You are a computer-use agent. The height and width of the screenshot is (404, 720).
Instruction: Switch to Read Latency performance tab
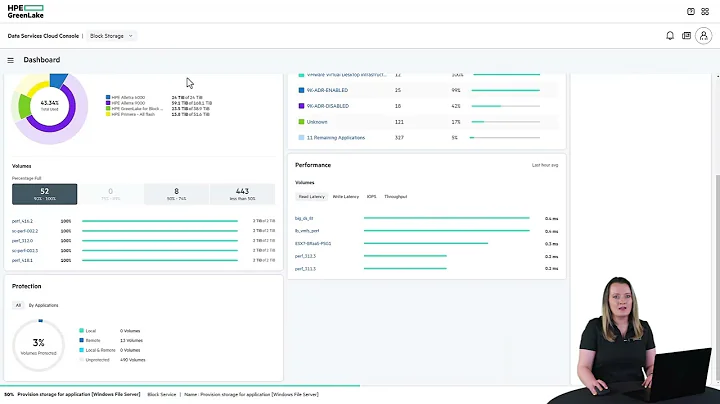pos(311,196)
